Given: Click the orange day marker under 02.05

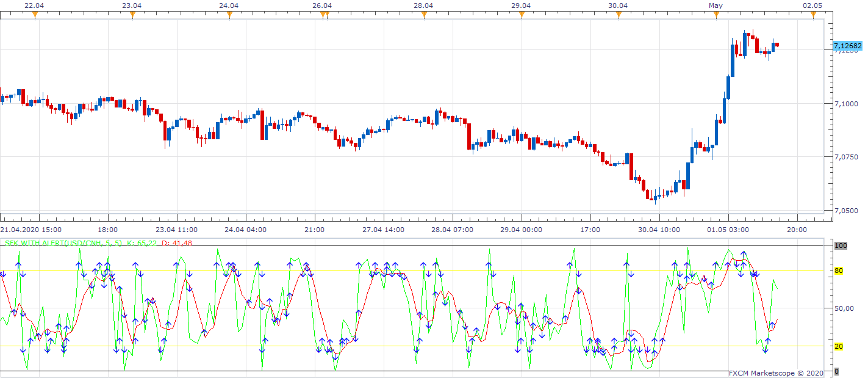Looking at the screenshot, I should coord(813,15).
